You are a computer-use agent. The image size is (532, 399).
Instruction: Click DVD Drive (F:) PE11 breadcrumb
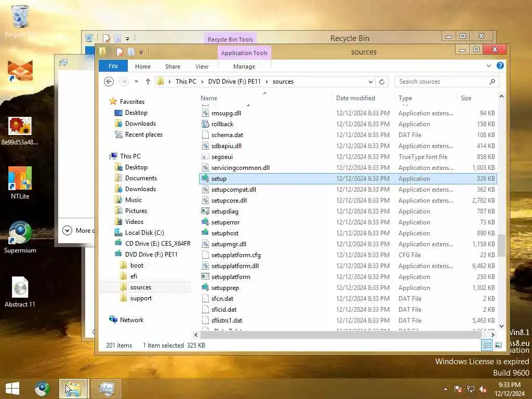click(x=234, y=82)
